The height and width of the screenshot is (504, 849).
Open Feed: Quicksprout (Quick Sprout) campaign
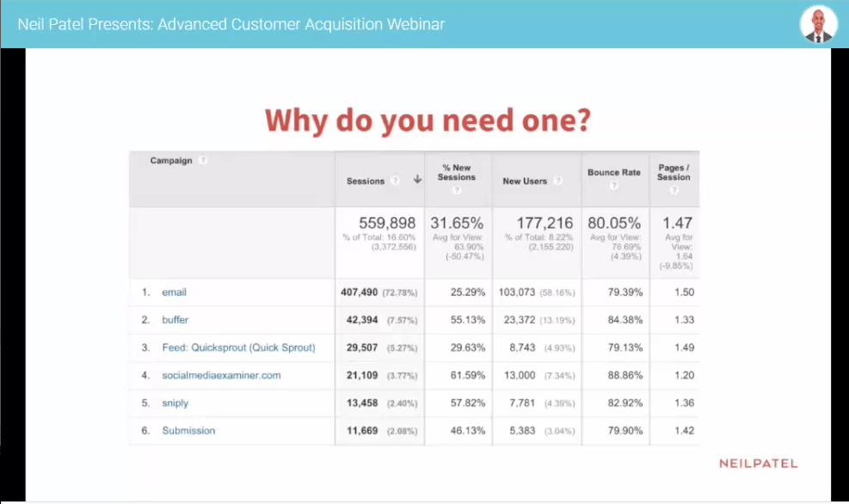click(238, 347)
